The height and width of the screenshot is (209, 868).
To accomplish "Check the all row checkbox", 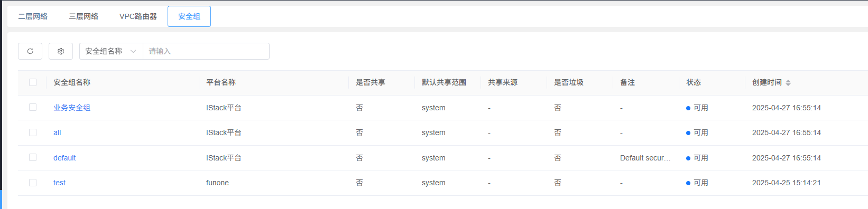I will click(x=33, y=132).
